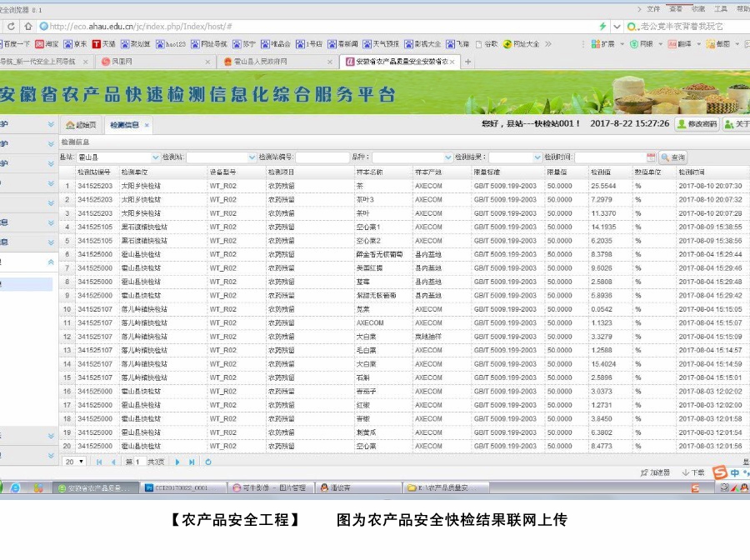Jump to last page in pager
Viewport: 750px width, 560px height.
192,462
